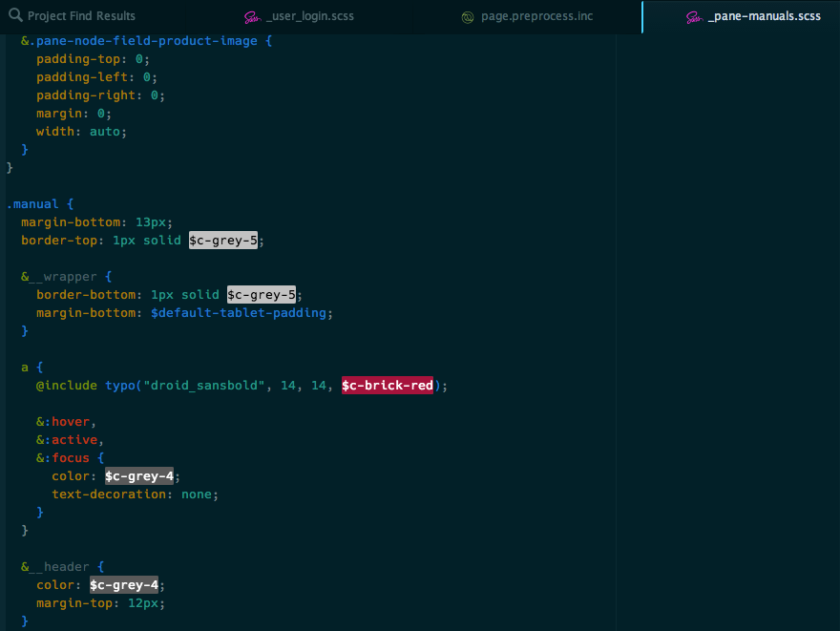Click the &__wrapper selector
Image resolution: width=840 pixels, height=631 pixels.
tap(59, 277)
